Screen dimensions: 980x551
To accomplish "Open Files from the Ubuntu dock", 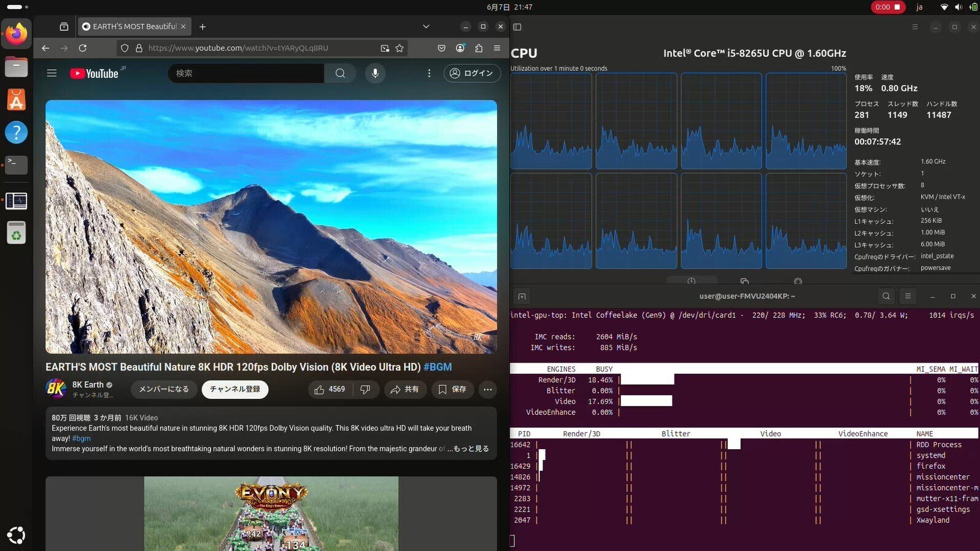I will coord(17,66).
